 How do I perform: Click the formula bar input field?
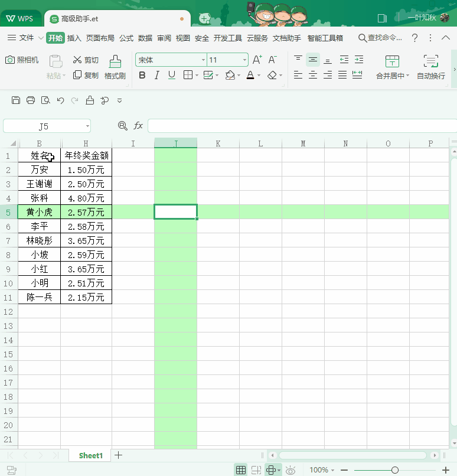302,126
